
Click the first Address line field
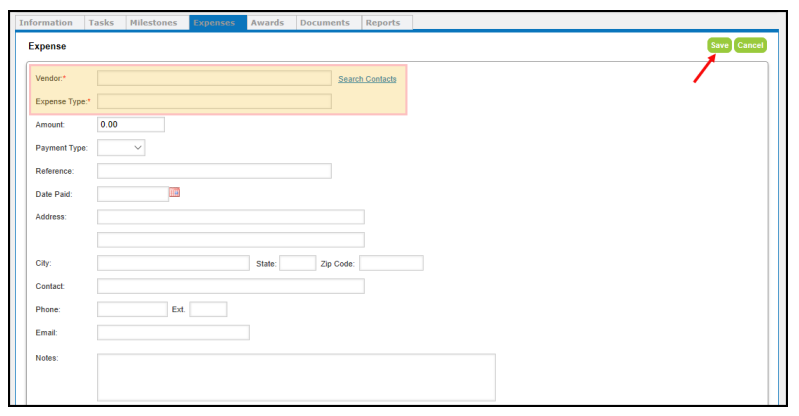coord(231,217)
